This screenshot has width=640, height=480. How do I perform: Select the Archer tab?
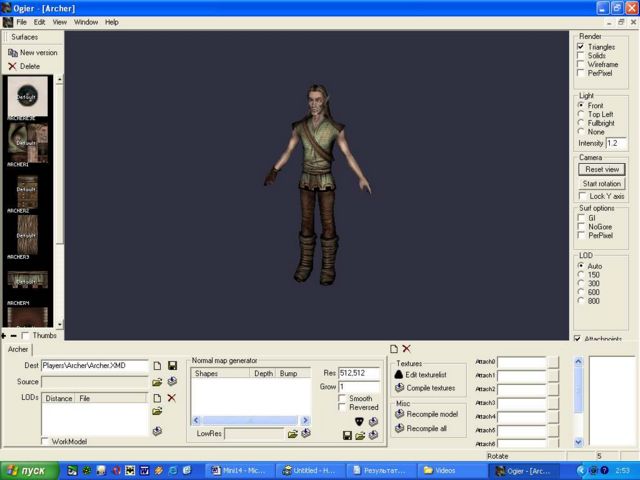[x=18, y=349]
